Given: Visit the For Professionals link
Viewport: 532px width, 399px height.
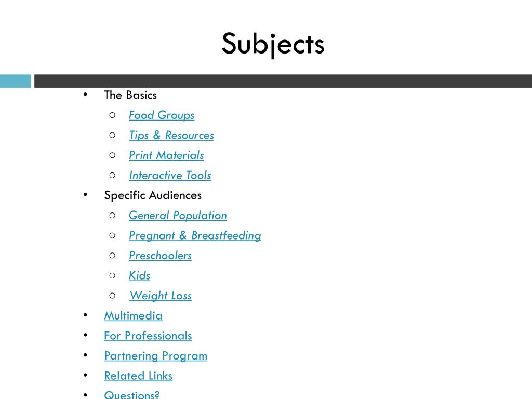Looking at the screenshot, I should coord(148,336).
